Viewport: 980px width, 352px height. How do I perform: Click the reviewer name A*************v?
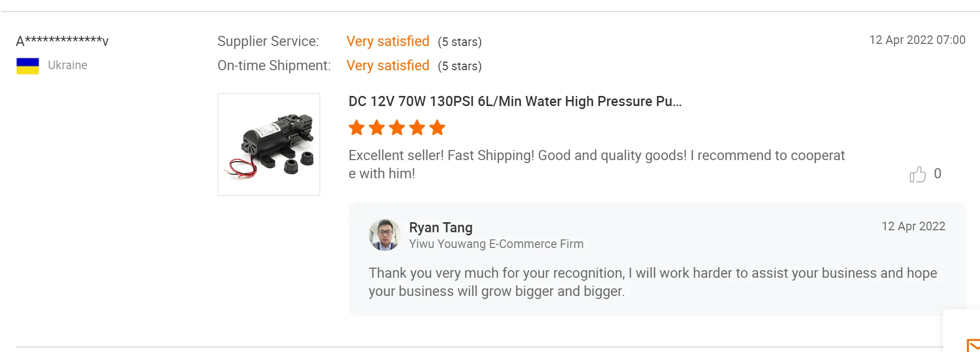tap(62, 40)
